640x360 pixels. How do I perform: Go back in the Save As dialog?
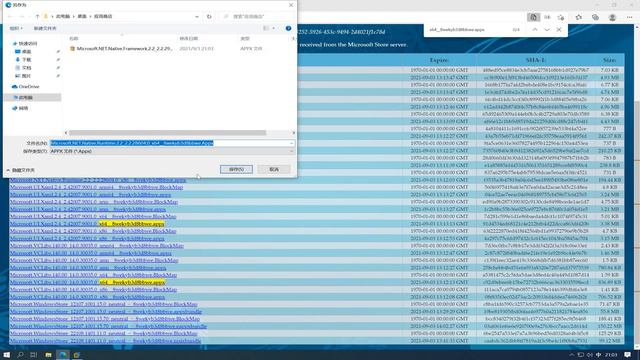coord(10,16)
